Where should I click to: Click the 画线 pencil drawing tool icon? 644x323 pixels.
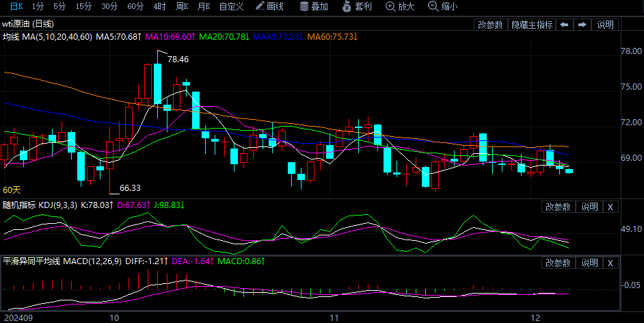(x=260, y=6)
